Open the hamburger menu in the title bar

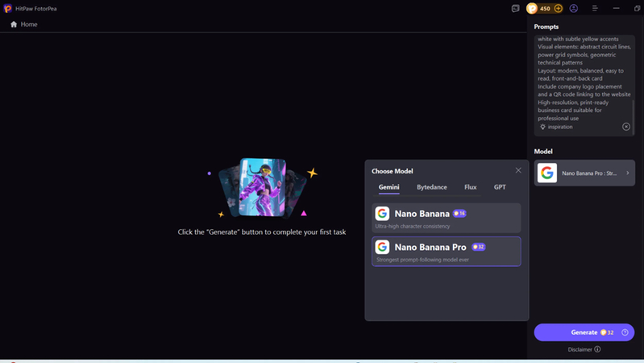point(595,8)
